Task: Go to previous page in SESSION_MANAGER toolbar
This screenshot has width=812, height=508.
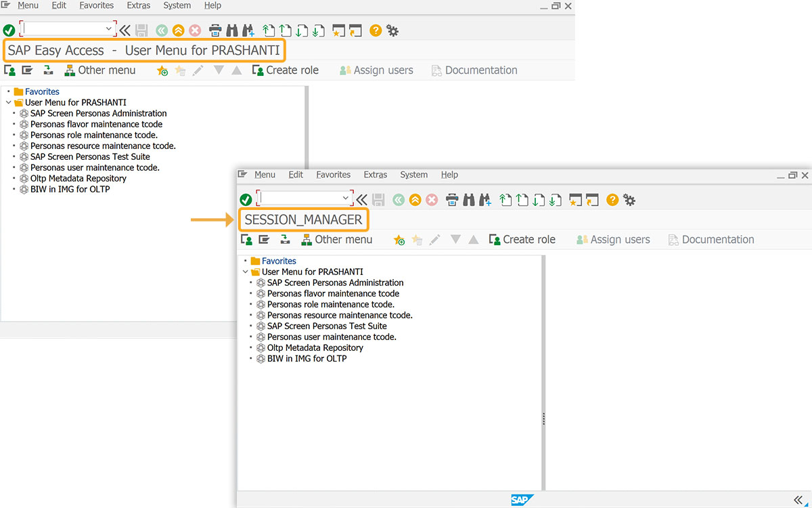Action: point(522,200)
